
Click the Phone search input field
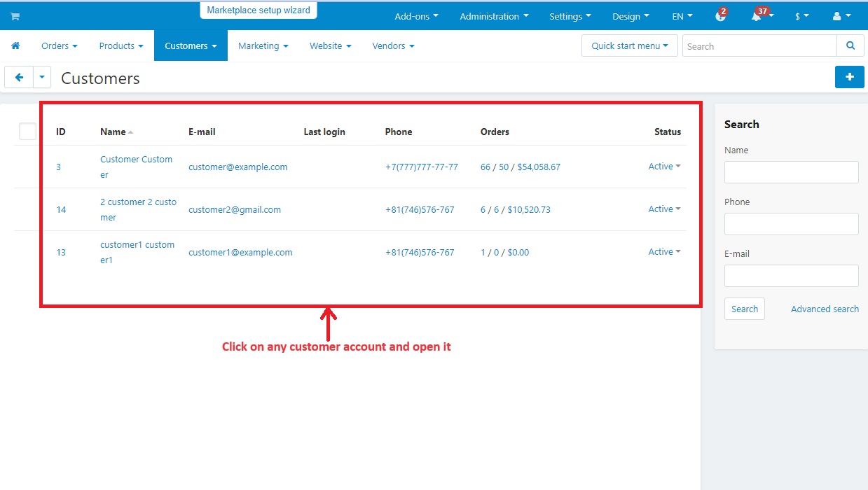pyautogui.click(x=791, y=224)
